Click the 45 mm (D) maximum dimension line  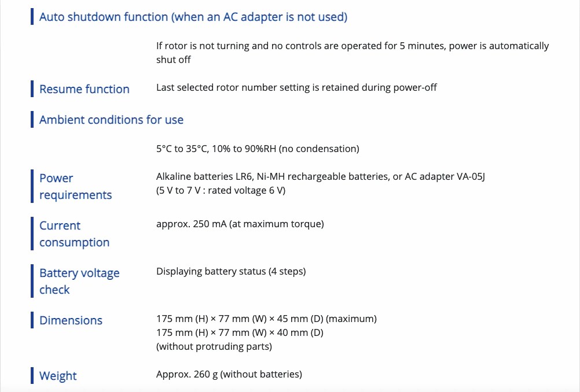click(266, 319)
